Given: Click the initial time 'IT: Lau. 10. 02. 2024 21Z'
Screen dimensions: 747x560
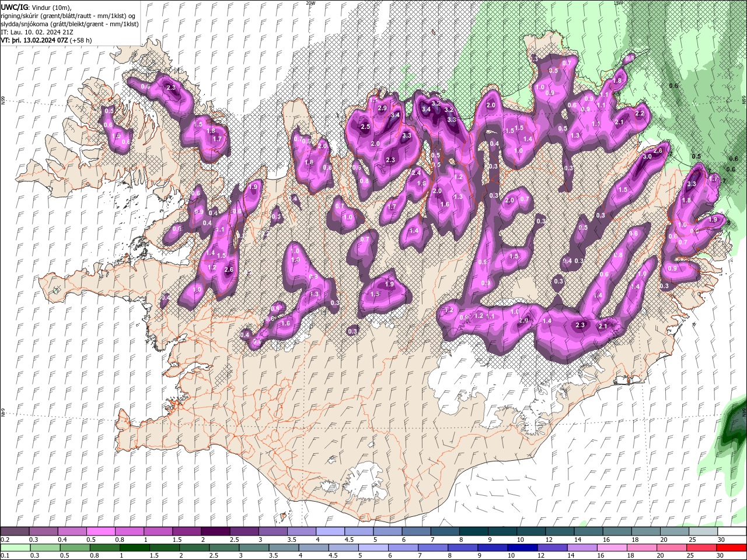Looking at the screenshot, I should pos(38,32).
